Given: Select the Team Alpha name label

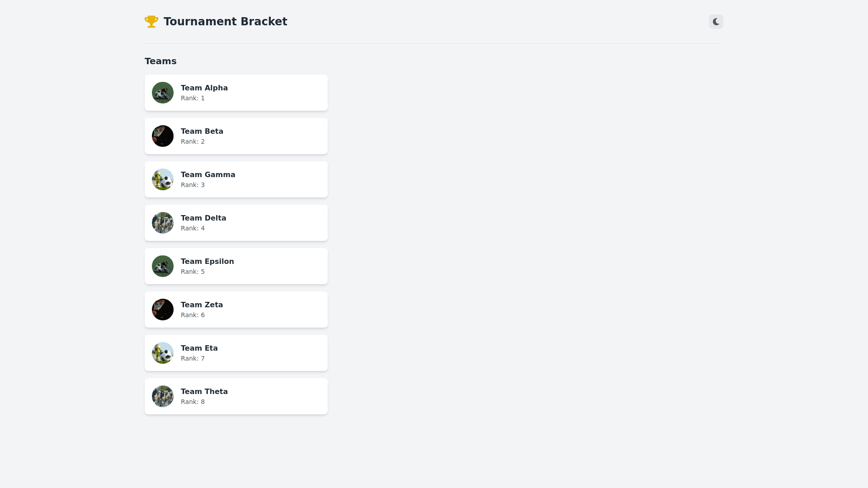Looking at the screenshot, I should (x=204, y=88).
